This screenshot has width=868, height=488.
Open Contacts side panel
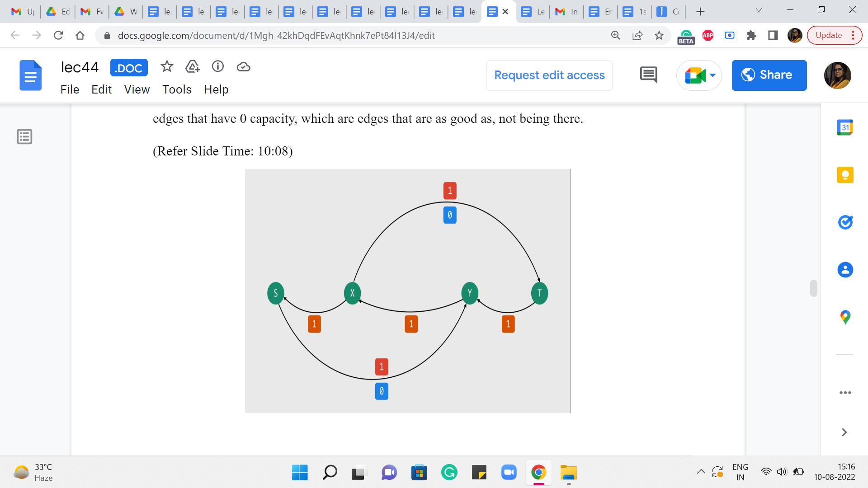point(845,270)
